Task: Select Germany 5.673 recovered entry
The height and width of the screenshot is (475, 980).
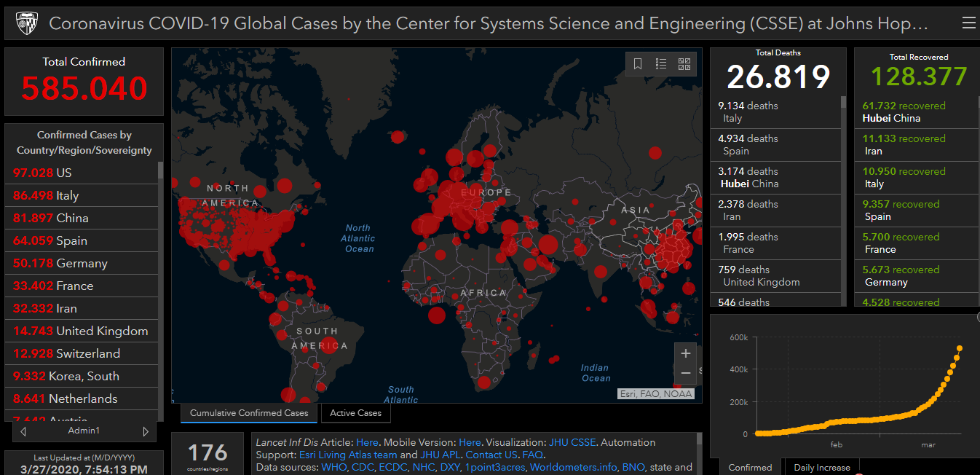Action: [x=917, y=276]
